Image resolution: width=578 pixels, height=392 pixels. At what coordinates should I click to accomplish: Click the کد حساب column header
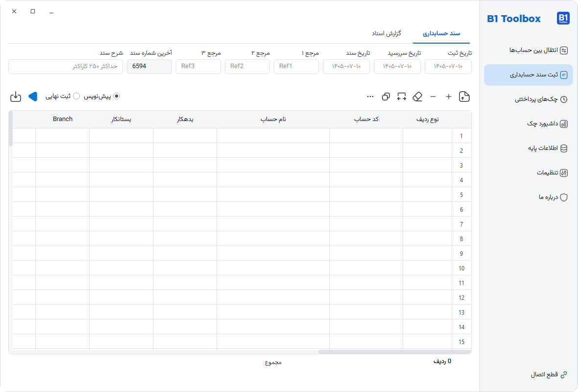click(366, 120)
